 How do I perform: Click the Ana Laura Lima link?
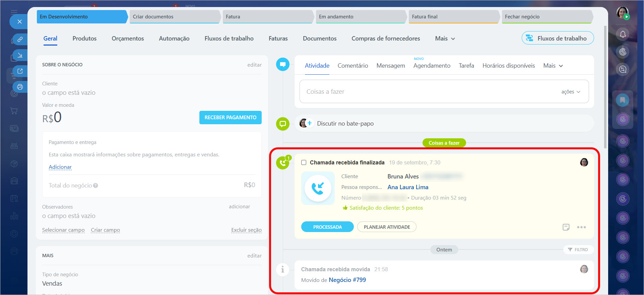pyautogui.click(x=408, y=187)
